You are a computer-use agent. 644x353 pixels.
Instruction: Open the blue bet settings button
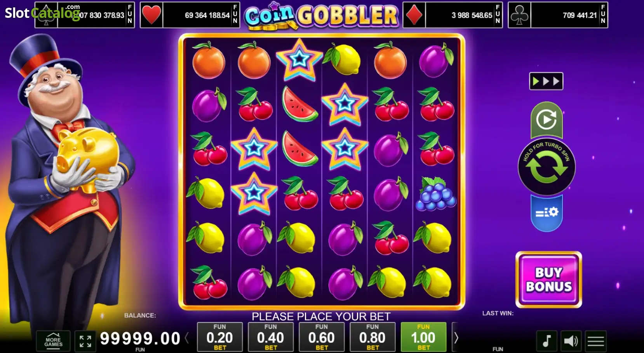(547, 213)
